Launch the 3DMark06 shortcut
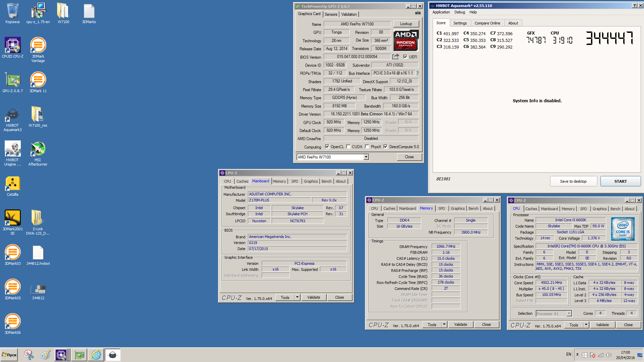 pyautogui.click(x=12, y=324)
